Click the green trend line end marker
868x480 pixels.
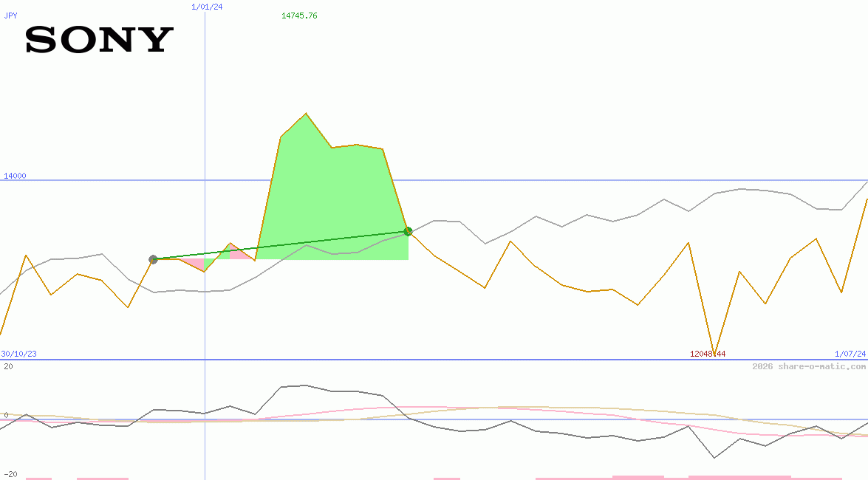pos(408,231)
